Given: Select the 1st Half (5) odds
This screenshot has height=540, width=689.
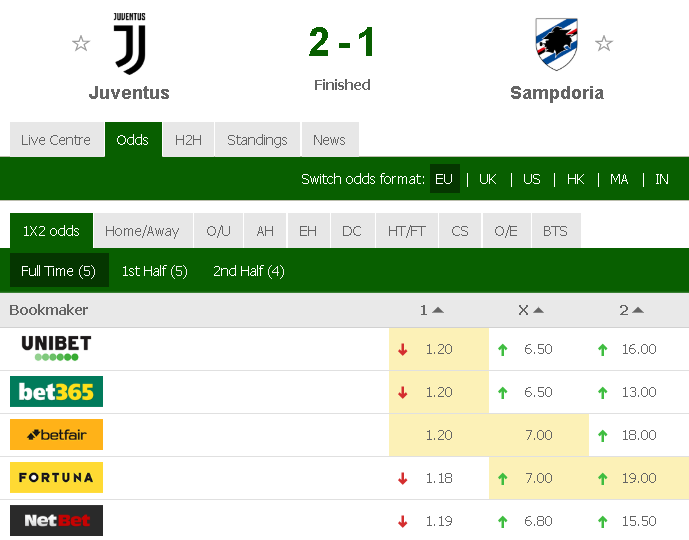Looking at the screenshot, I should point(155,271).
